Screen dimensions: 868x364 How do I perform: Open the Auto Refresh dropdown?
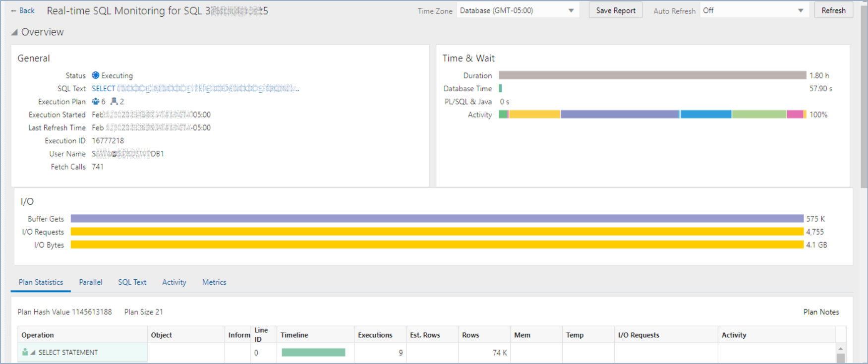point(800,10)
